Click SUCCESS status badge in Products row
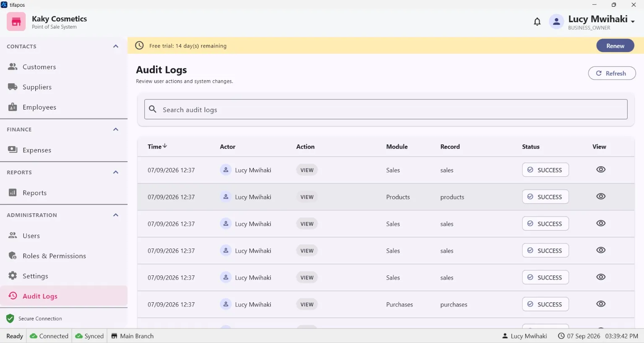Image resolution: width=644 pixels, height=343 pixels. tap(545, 197)
